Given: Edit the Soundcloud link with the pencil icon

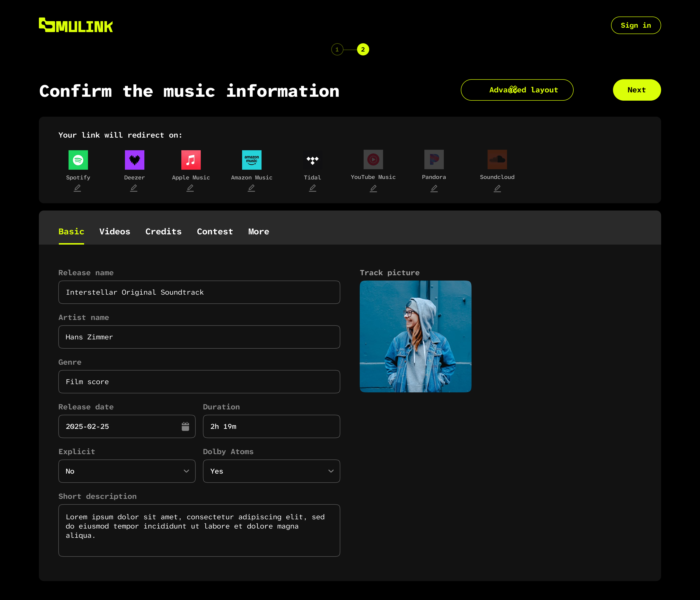Looking at the screenshot, I should click(497, 188).
